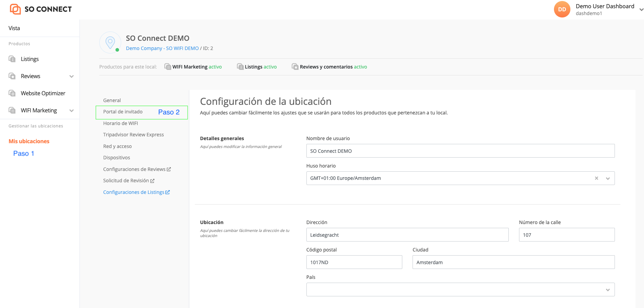Clear the Huso horario selection with X

596,178
